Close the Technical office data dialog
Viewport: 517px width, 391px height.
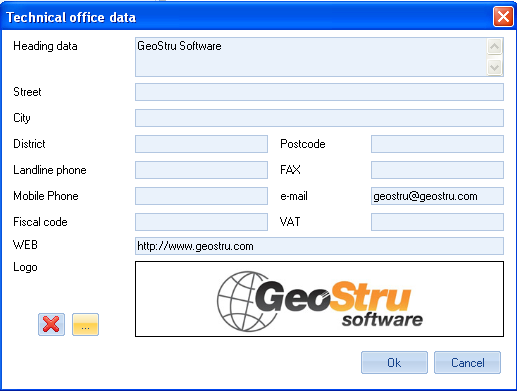[x=503, y=16]
